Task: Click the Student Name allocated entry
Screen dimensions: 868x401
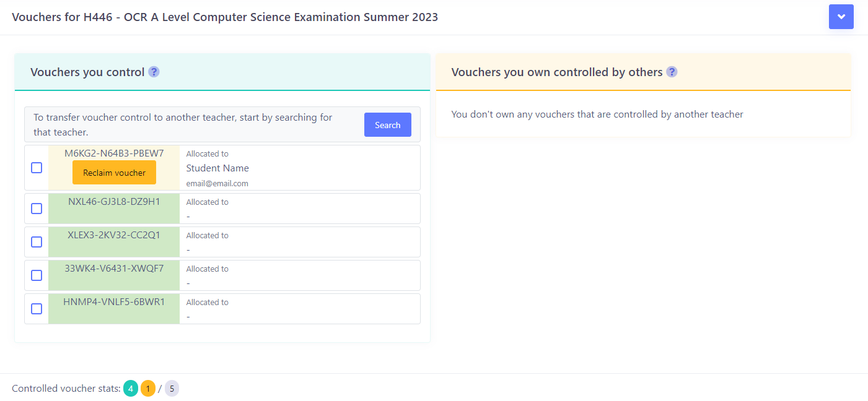Action: tap(217, 168)
